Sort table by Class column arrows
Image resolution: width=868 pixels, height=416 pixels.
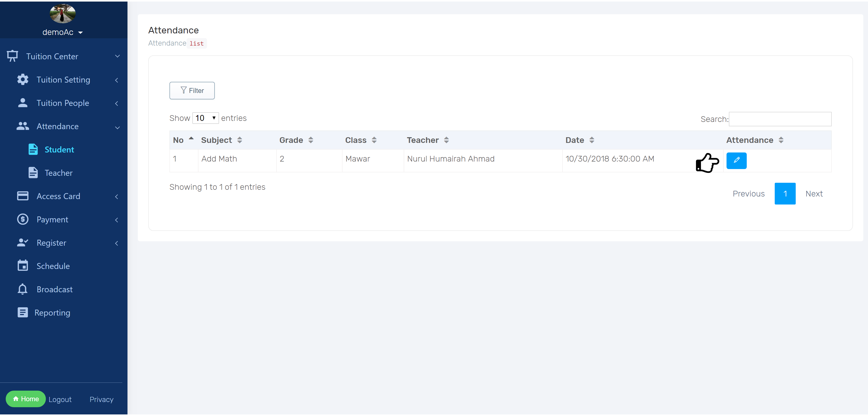click(x=374, y=140)
